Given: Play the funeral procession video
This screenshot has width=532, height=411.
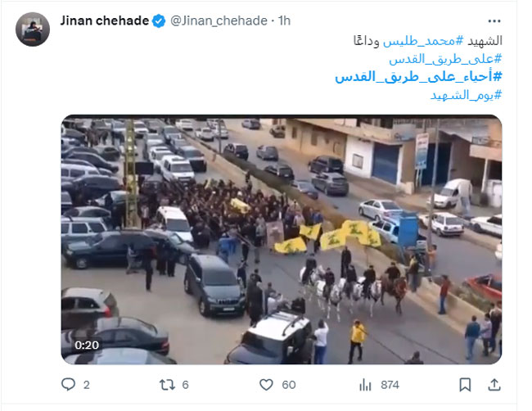Looking at the screenshot, I should click(x=282, y=240).
